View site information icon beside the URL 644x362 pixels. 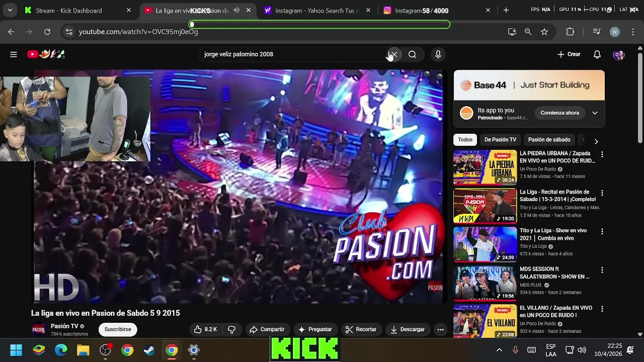tap(69, 32)
